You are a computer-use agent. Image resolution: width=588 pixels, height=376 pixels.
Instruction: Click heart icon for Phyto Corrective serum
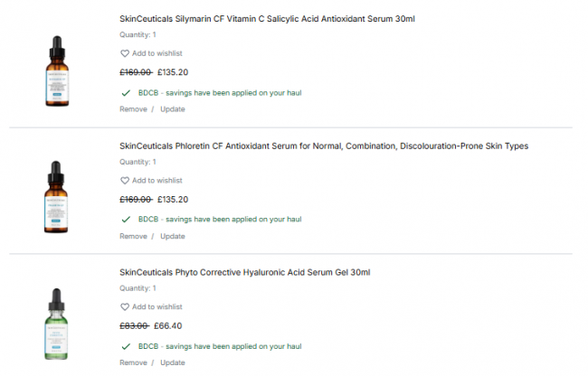pos(125,307)
